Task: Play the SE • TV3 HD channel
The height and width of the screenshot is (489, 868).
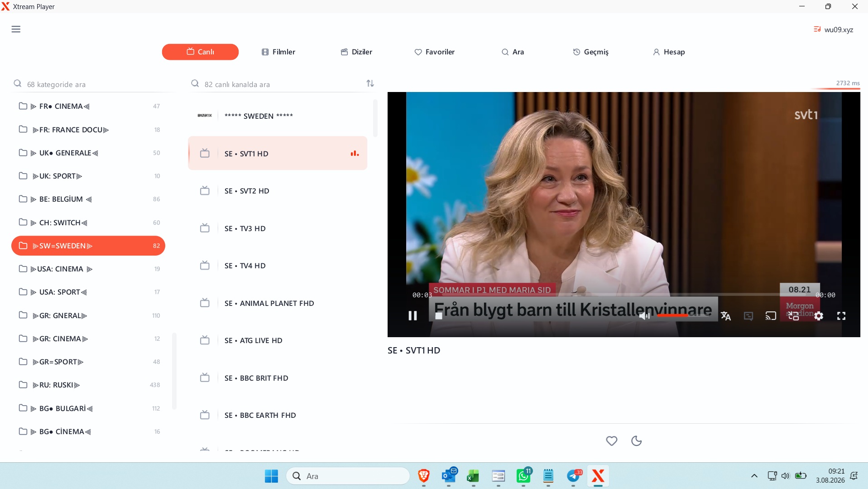Action: click(278, 228)
